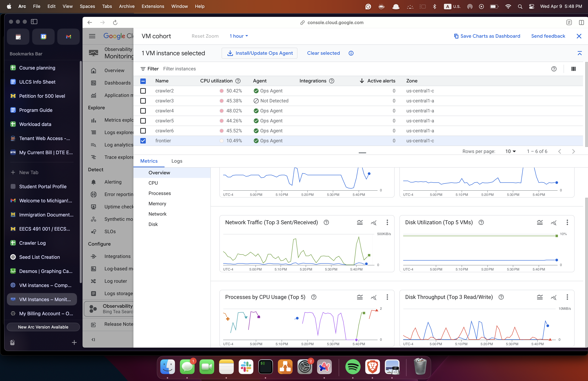Click Reset Zoom button
This screenshot has height=381, width=588.
coord(205,36)
